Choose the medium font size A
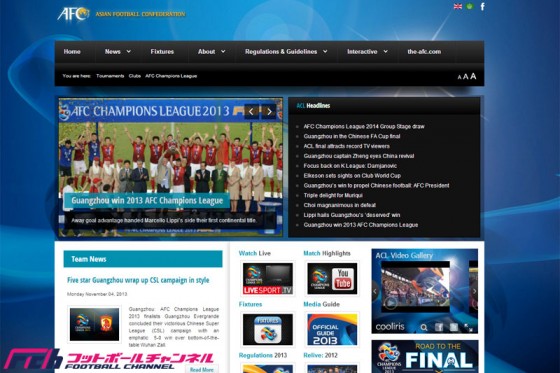Image resolution: width=560 pixels, height=373 pixels. pyautogui.click(x=465, y=76)
